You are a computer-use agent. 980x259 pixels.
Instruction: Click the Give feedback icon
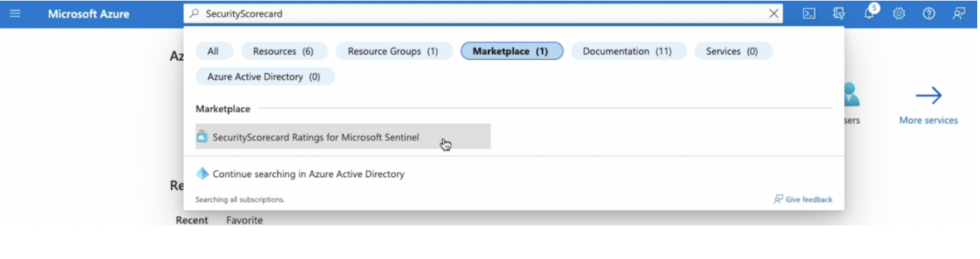[778, 199]
